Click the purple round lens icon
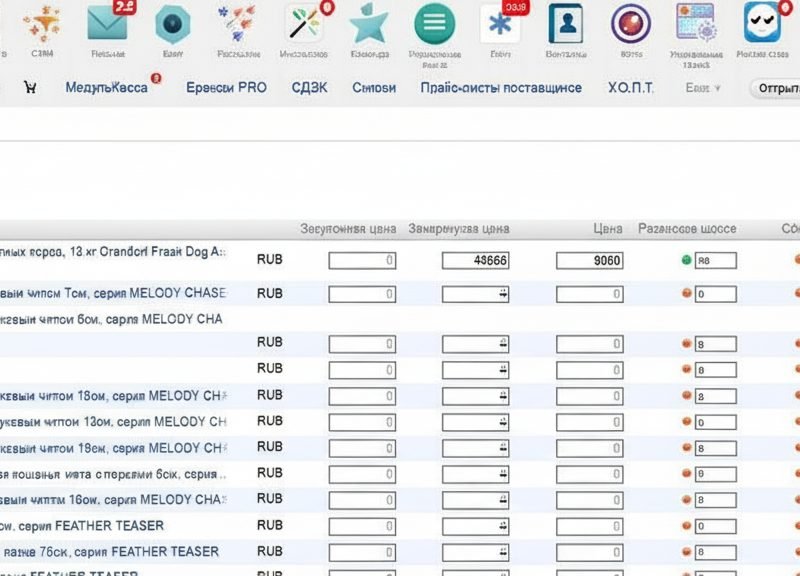 point(631,23)
